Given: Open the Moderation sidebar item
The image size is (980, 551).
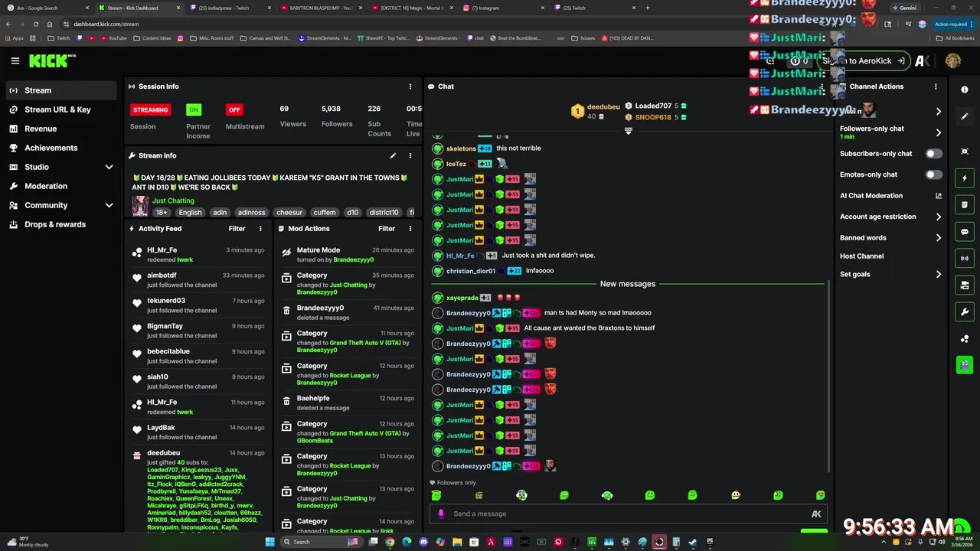Looking at the screenshot, I should coord(61,186).
